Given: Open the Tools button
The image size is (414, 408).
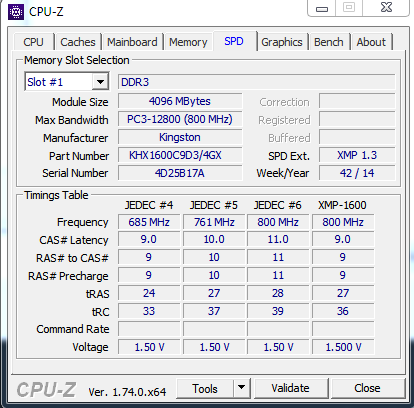Looking at the screenshot, I should click(205, 389).
